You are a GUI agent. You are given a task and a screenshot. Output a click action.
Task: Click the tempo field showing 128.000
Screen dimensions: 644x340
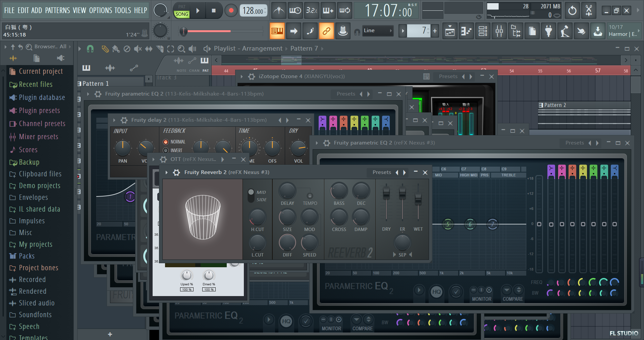[253, 11]
